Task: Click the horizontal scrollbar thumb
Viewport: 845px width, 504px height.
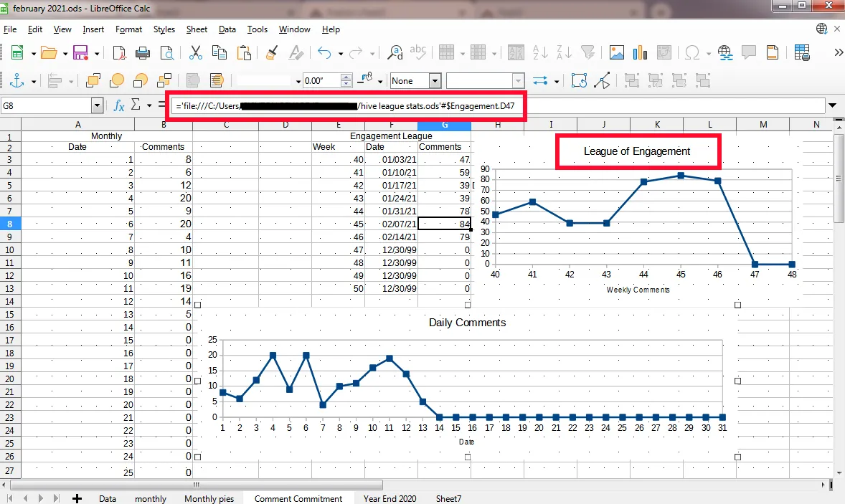Action: pos(196,485)
